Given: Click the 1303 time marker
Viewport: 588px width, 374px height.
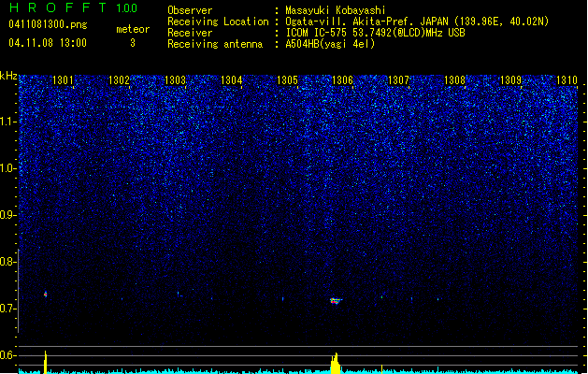Looking at the screenshot, I should point(175,80).
